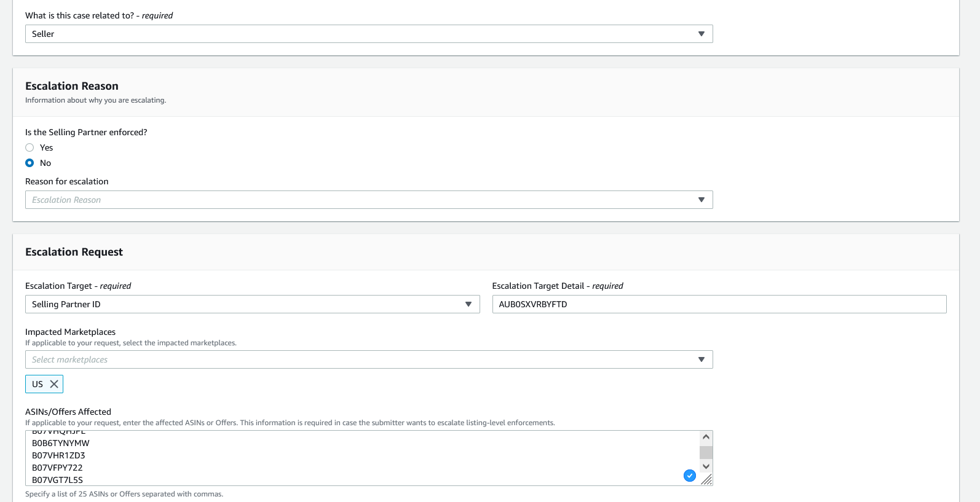This screenshot has height=502, width=980.
Task: Click the Impacted Marketplaces label
Action: (70, 332)
